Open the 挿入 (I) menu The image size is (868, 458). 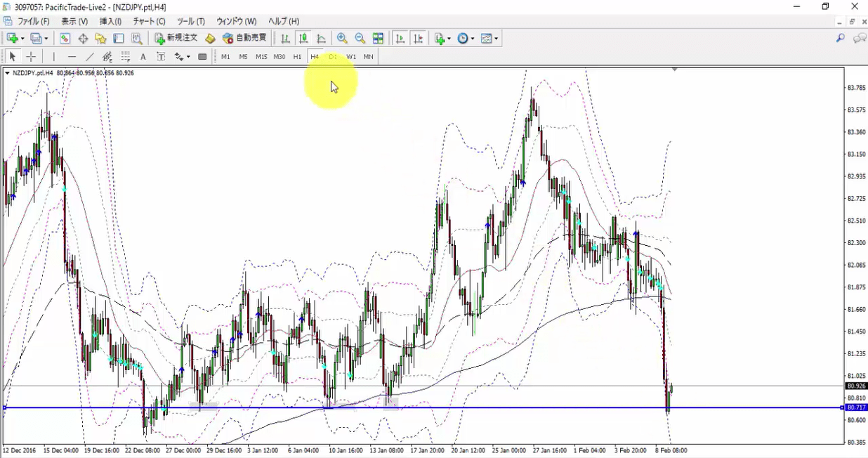[110, 21]
